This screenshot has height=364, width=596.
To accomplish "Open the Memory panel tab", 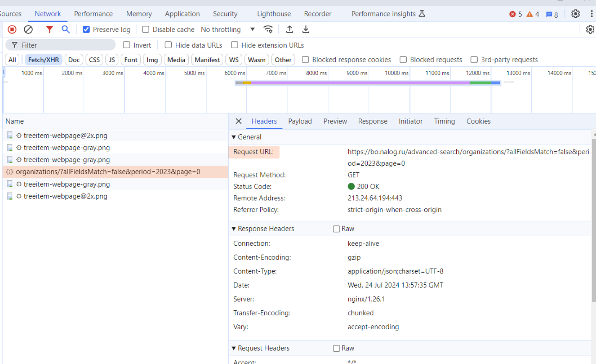I will (139, 14).
